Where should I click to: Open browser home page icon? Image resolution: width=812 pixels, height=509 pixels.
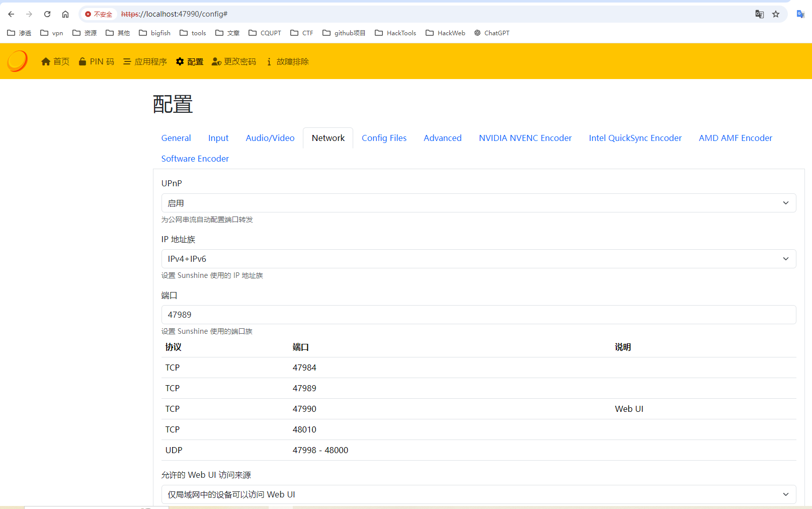pos(65,14)
